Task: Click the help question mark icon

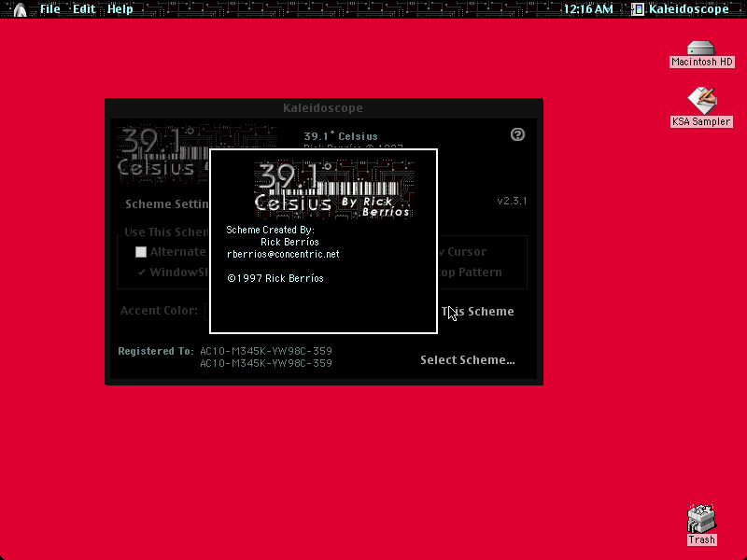Action: (x=517, y=134)
